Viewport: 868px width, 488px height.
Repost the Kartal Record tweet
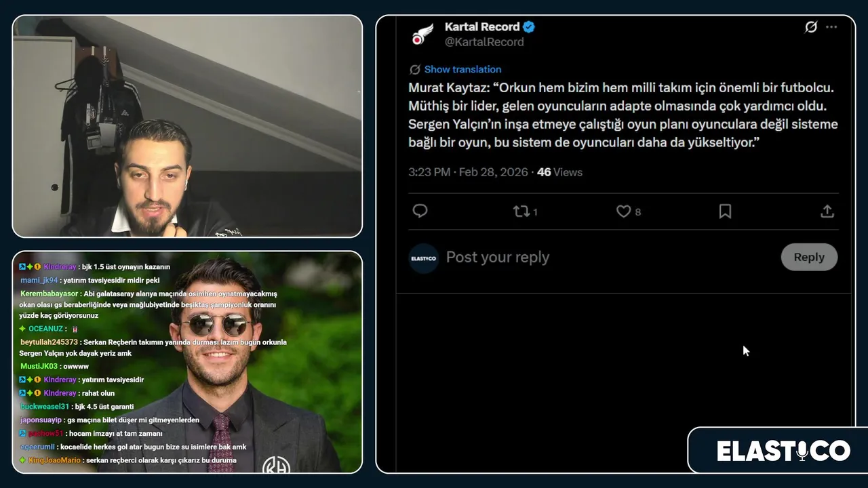pos(521,211)
